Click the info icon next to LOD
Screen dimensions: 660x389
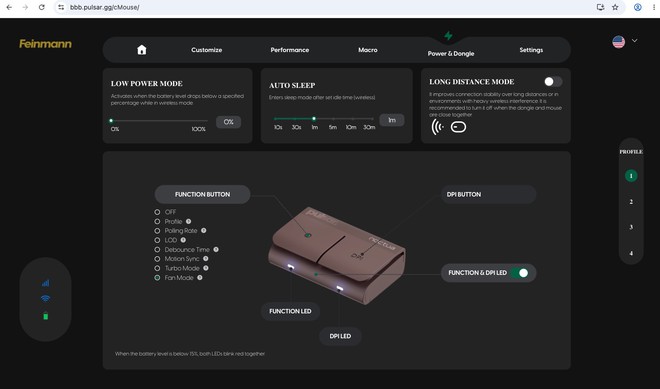click(183, 240)
